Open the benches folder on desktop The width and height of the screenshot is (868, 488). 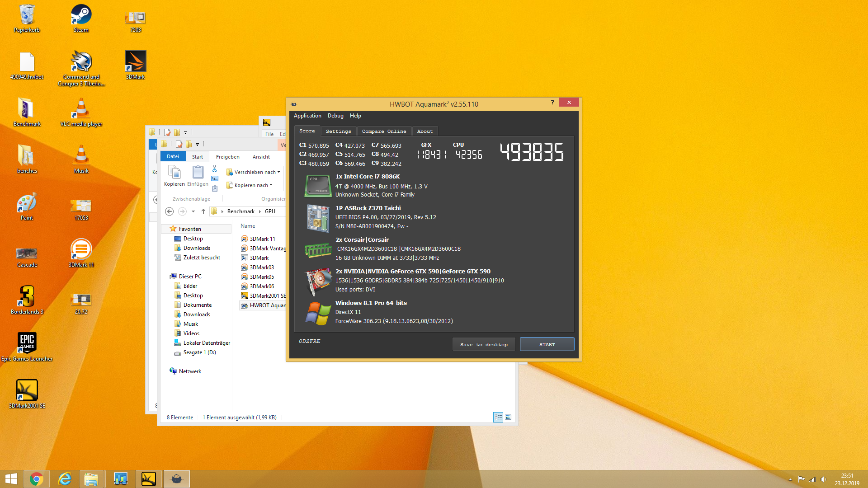pyautogui.click(x=27, y=160)
